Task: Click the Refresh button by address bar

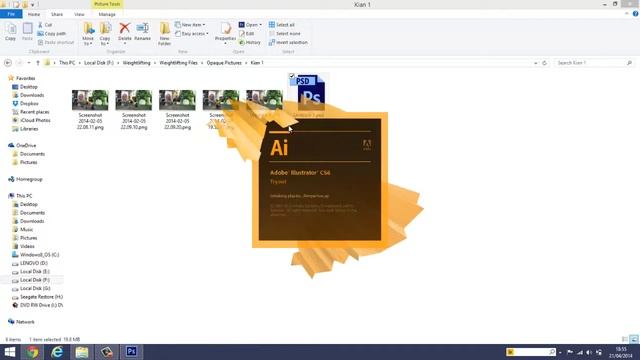Action: pyautogui.click(x=544, y=63)
